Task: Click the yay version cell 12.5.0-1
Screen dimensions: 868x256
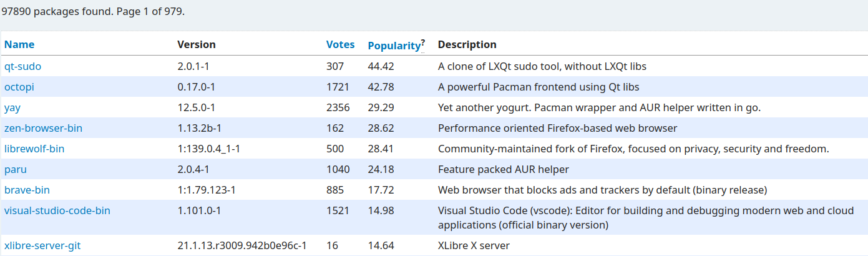Action: click(198, 107)
